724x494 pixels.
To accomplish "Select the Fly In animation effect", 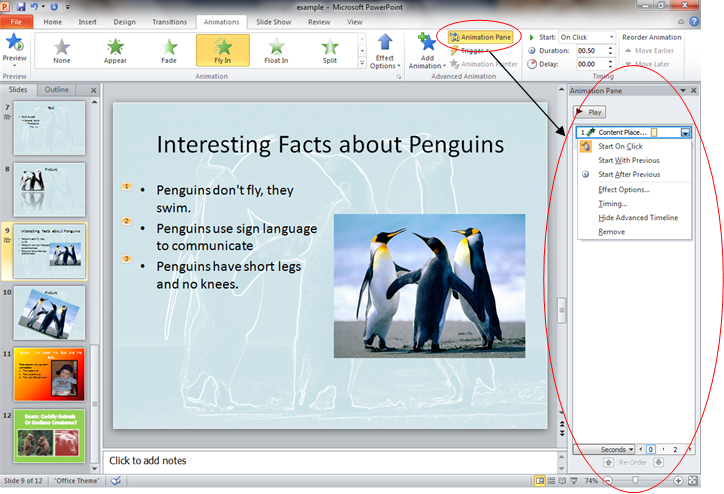I will (222, 49).
